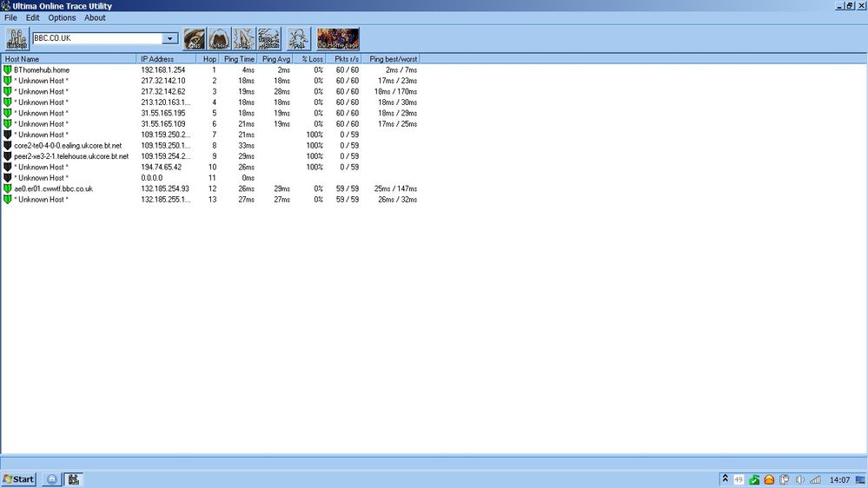Screen dimensions: 868x488
Task: Click green shield icon for BThomehub.home
Action: pyautogui.click(x=7, y=69)
